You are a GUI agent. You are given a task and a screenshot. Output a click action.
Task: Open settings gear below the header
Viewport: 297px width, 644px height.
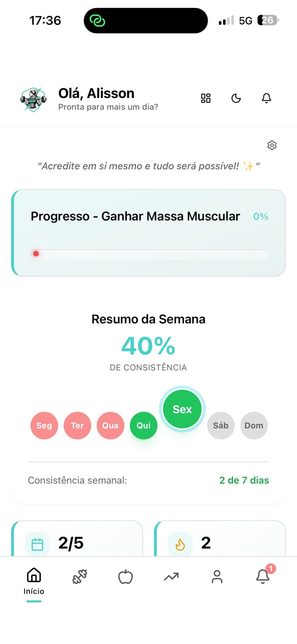point(272,145)
